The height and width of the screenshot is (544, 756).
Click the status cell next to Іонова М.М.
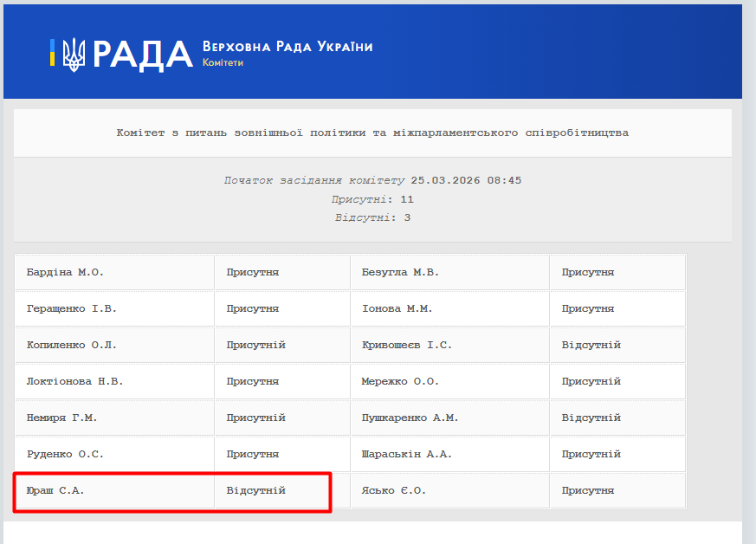[617, 308]
